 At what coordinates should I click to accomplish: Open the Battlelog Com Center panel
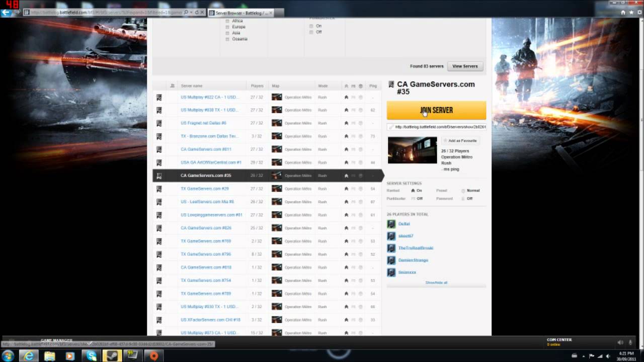coord(559,341)
